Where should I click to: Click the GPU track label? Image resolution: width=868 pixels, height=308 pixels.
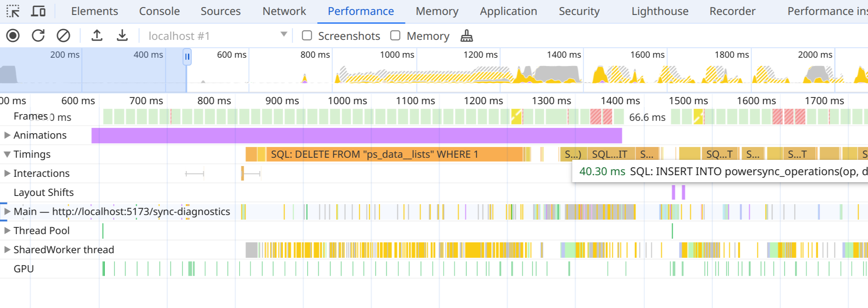pyautogui.click(x=24, y=269)
